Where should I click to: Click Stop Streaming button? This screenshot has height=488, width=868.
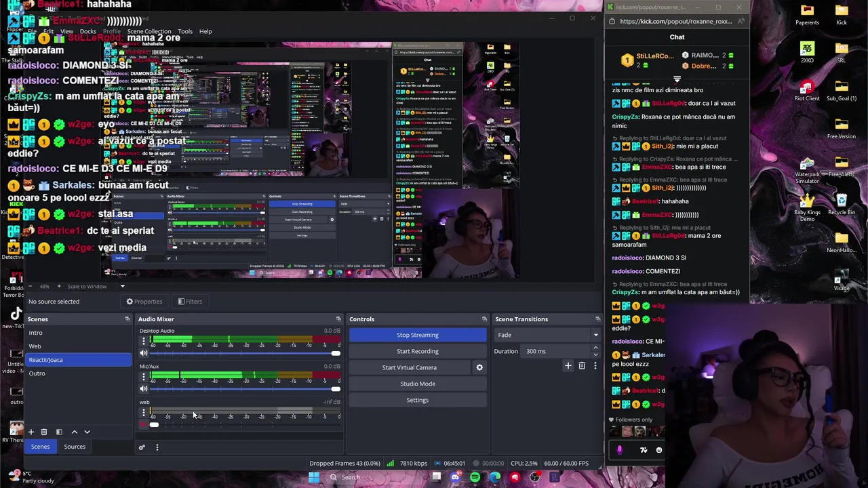click(x=418, y=335)
